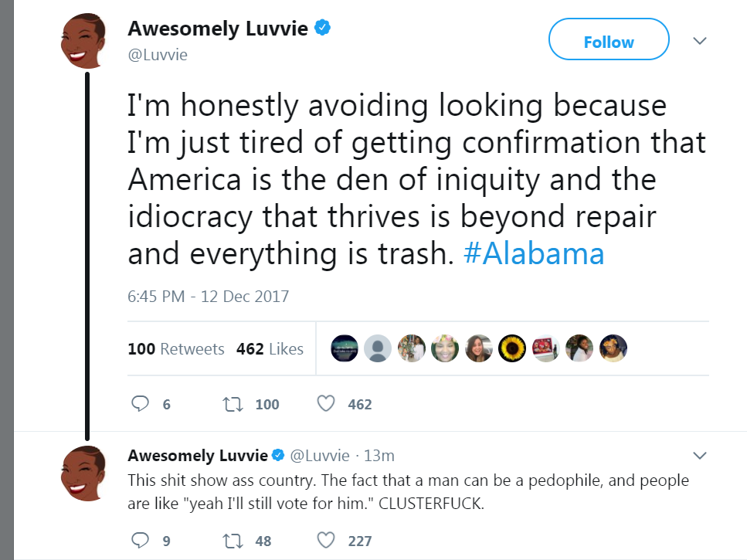Click the 13m timestamp on reply tweet
747x560 pixels.
point(379,456)
